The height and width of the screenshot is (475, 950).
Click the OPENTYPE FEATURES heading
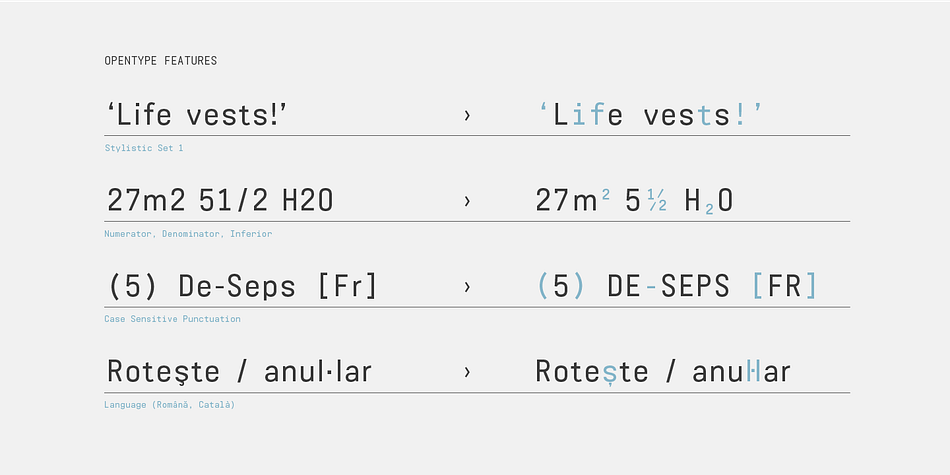tap(161, 61)
